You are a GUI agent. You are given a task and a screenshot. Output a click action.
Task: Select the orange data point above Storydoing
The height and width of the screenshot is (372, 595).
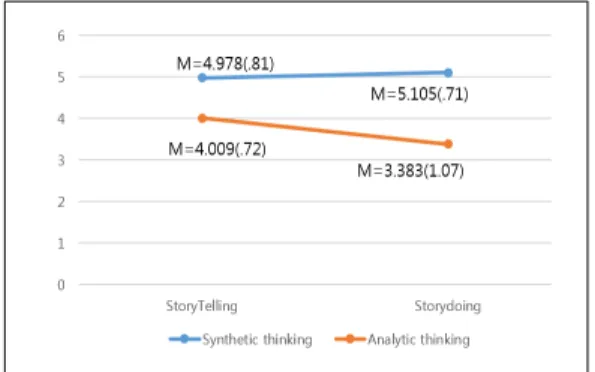tap(448, 144)
